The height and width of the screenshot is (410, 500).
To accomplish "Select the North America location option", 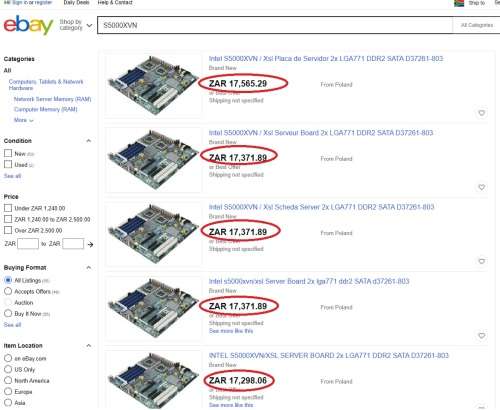I will (x=8, y=380).
